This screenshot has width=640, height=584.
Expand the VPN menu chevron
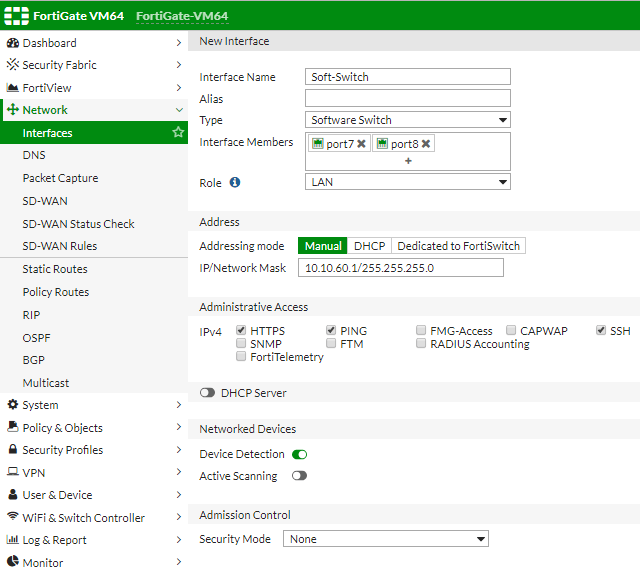tap(179, 472)
